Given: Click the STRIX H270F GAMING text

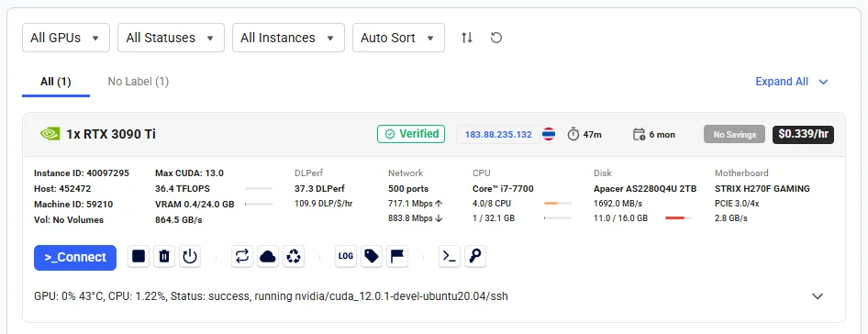Looking at the screenshot, I should point(762,188).
